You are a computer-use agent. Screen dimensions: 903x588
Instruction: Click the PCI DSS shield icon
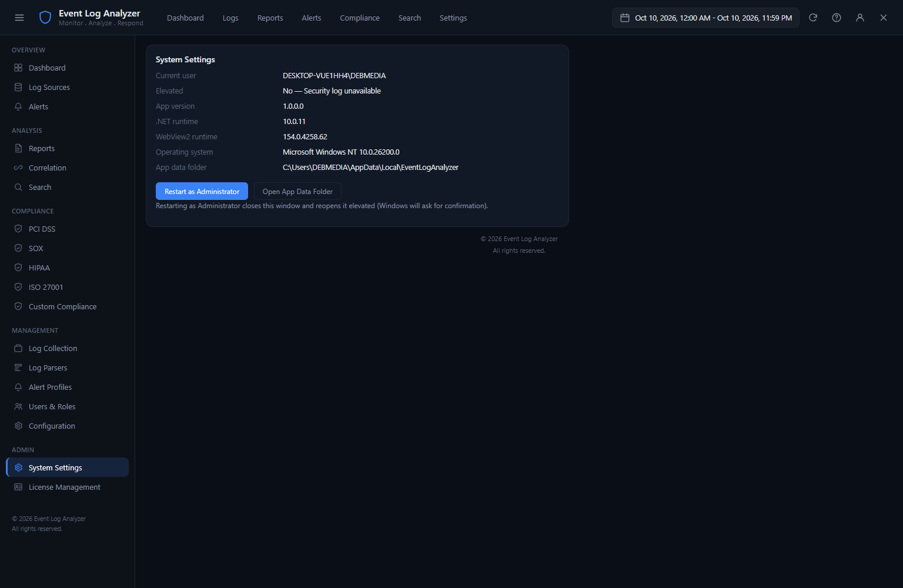coord(18,229)
